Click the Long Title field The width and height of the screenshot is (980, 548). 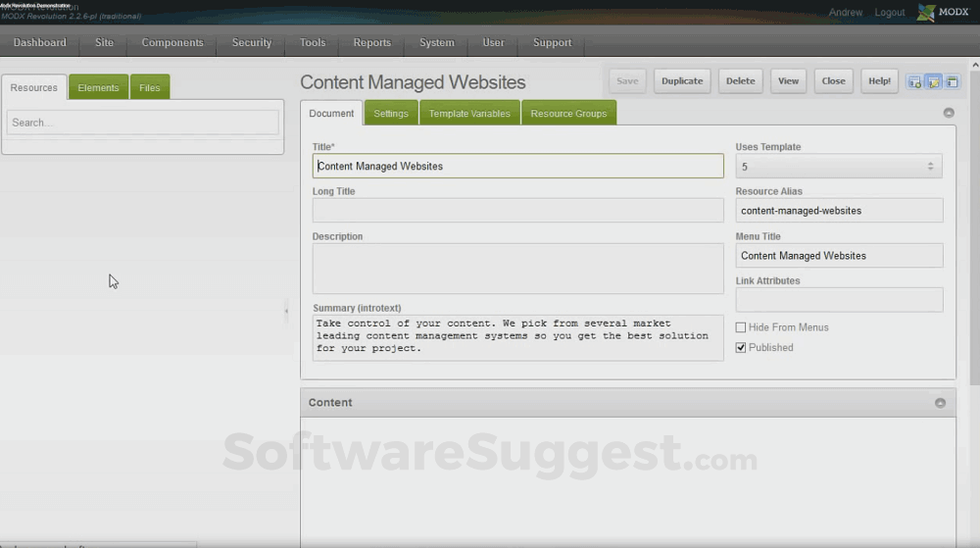[518, 211]
